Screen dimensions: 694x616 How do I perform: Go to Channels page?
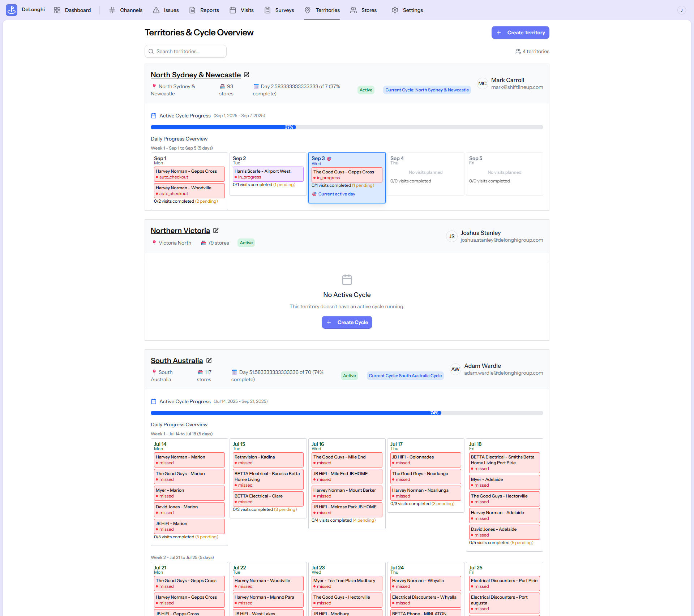(126, 10)
